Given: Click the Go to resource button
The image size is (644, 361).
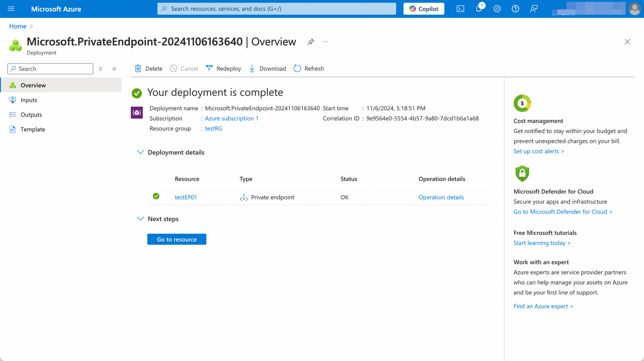Looking at the screenshot, I should tap(177, 239).
